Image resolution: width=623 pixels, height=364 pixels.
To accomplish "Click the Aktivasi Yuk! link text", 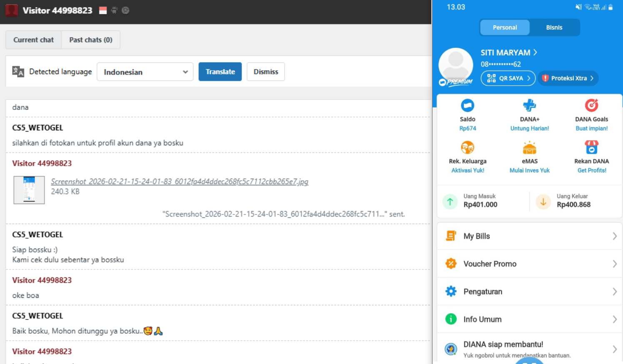I will pyautogui.click(x=468, y=170).
